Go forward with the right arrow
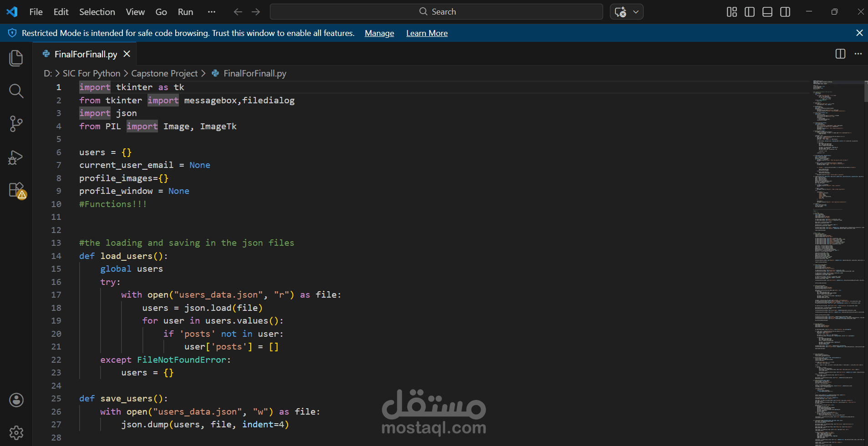This screenshot has width=868, height=446. (256, 12)
